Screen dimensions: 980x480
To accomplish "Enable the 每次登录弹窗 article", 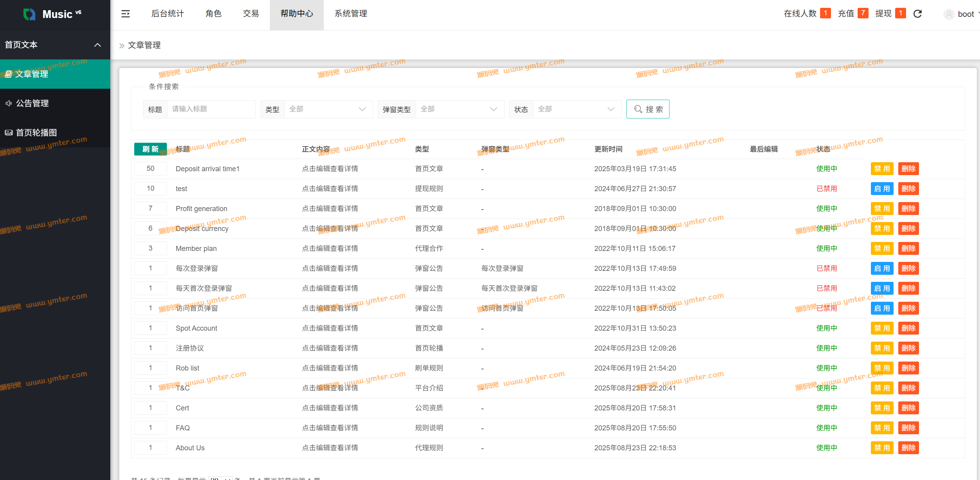I will pyautogui.click(x=882, y=269).
